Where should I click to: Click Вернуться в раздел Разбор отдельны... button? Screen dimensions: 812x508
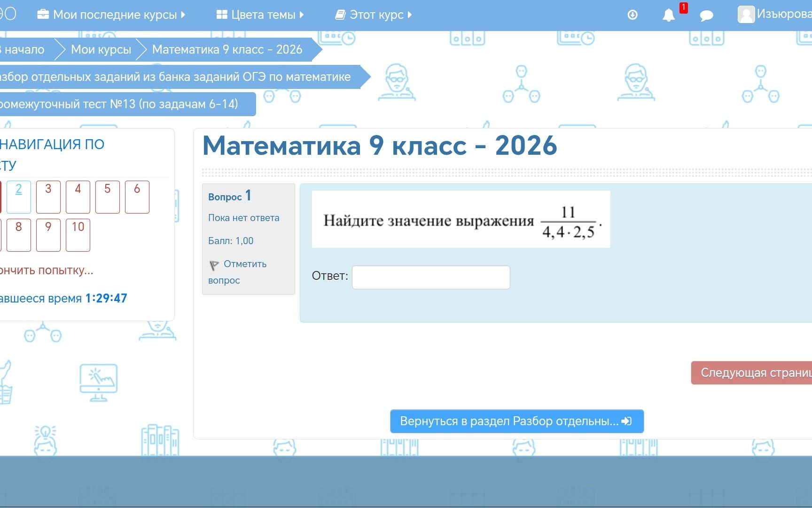[x=517, y=421]
